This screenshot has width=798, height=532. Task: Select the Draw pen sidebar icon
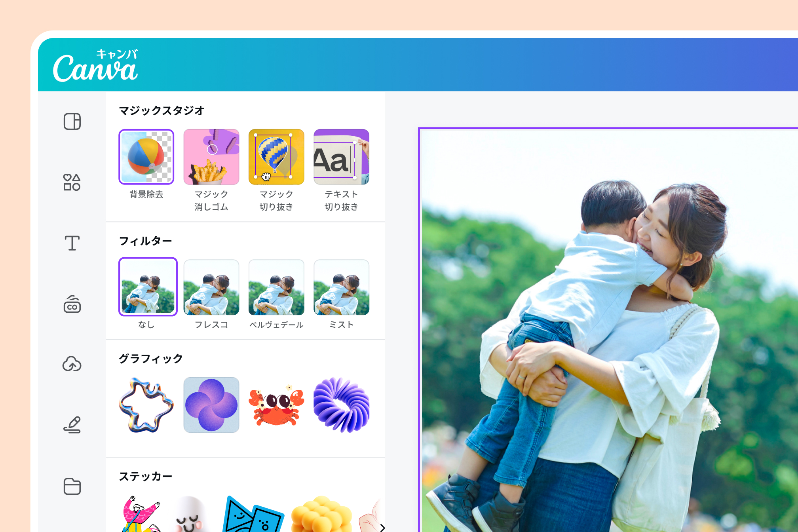click(x=72, y=425)
